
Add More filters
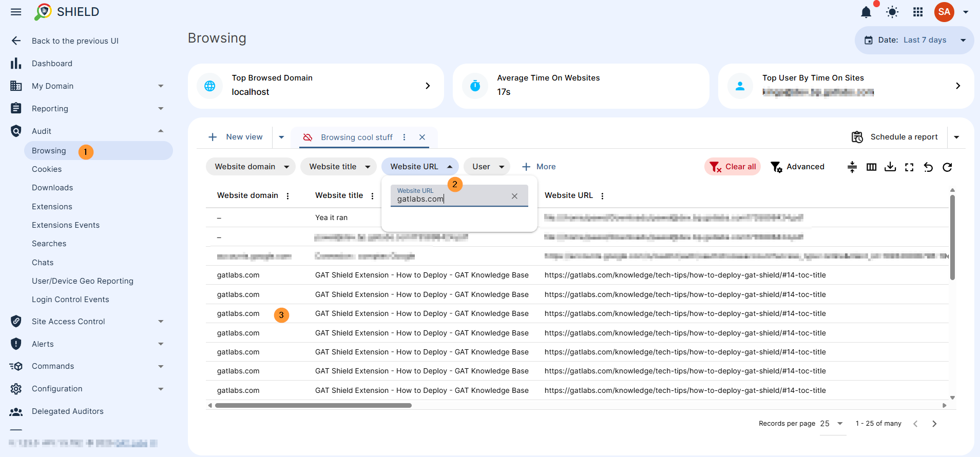tap(539, 167)
